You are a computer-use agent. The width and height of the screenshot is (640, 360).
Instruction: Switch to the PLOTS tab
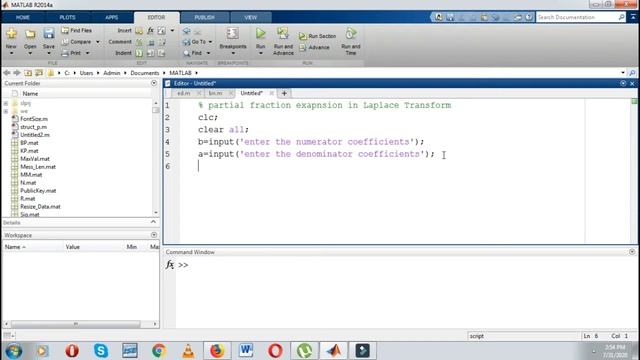tap(67, 18)
